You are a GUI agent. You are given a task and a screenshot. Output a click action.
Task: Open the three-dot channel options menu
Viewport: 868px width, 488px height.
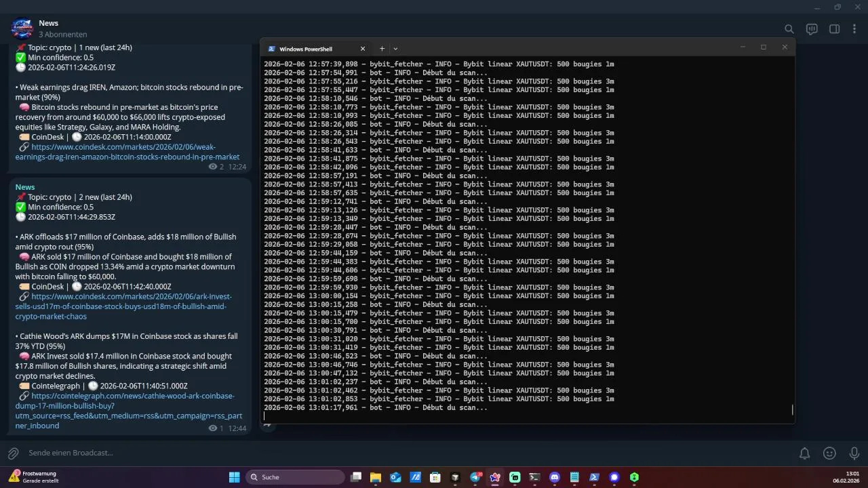point(854,29)
